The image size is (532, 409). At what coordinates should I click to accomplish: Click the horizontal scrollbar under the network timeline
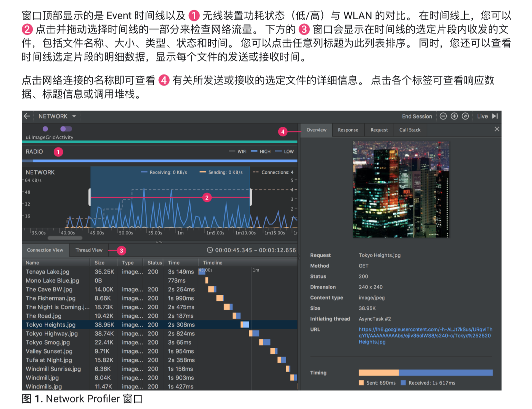[x=65, y=238]
